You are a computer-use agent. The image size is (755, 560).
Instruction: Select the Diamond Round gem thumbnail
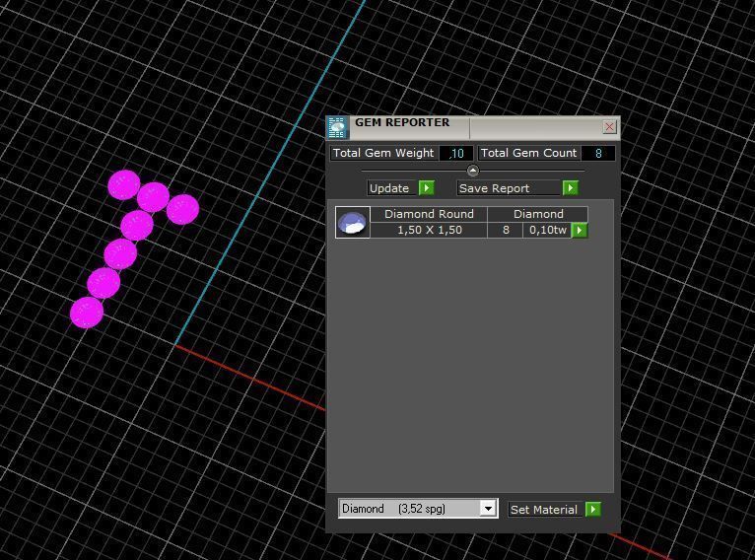click(x=353, y=223)
